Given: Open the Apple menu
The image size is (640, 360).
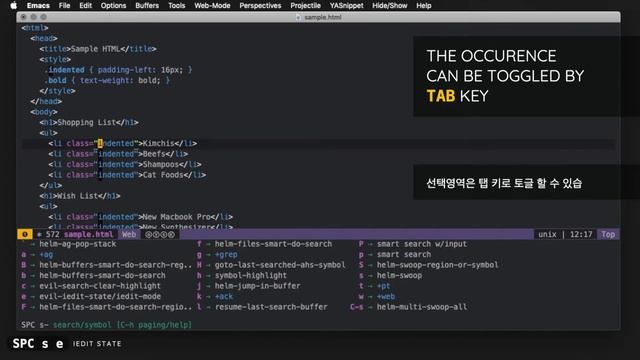Looking at the screenshot, I should click(13, 5).
